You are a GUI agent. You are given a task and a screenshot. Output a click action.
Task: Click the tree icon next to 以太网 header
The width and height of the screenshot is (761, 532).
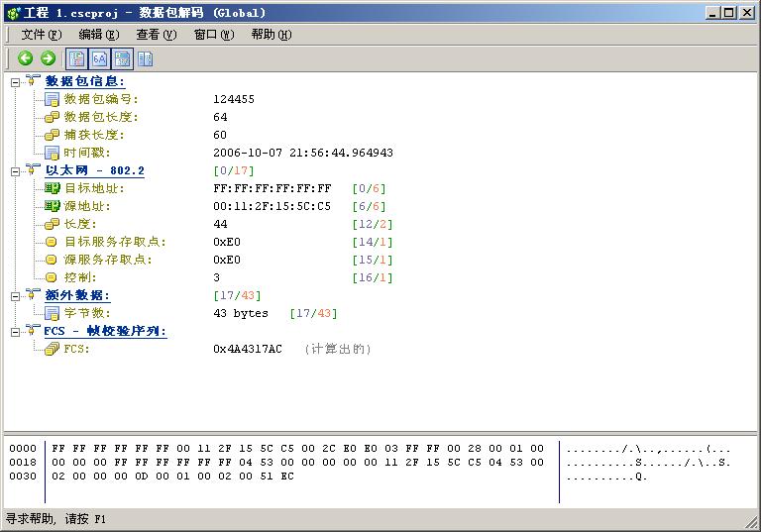tap(33, 169)
